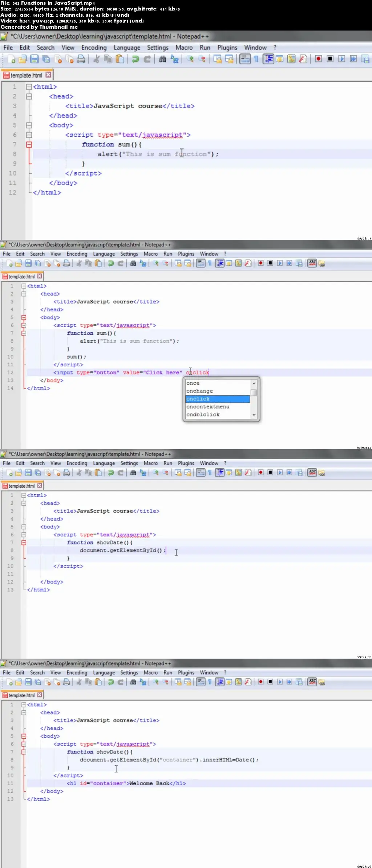Screen dimensions: 372x868
Task: Click green Undo arrow in first frame toolbar
Action: 136,59
